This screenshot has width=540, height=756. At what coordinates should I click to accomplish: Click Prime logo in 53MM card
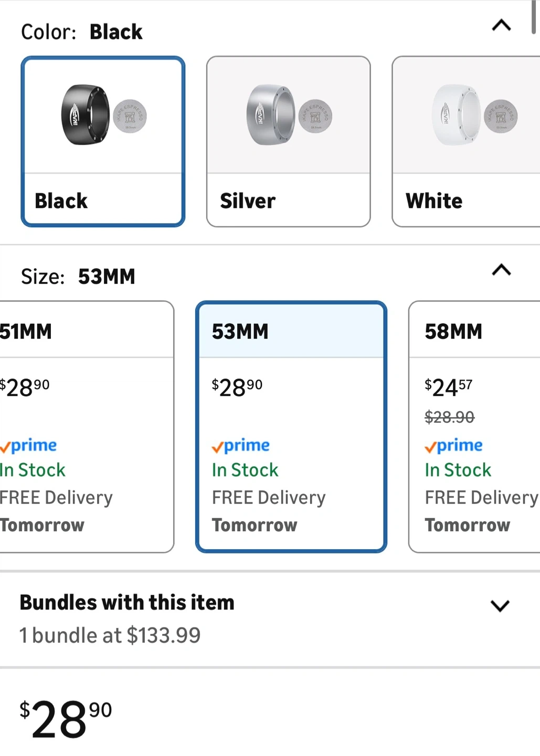[x=241, y=446]
